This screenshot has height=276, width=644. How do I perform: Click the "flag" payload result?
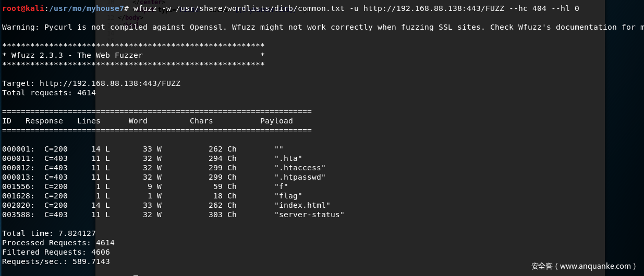[x=288, y=196]
